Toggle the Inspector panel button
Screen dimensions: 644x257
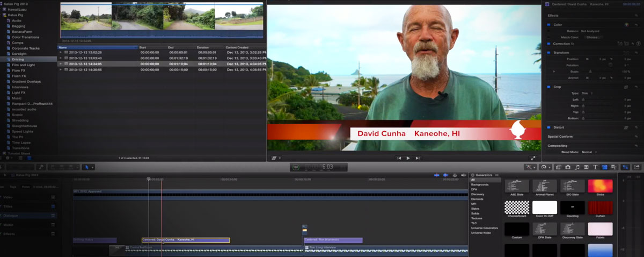coord(625,167)
